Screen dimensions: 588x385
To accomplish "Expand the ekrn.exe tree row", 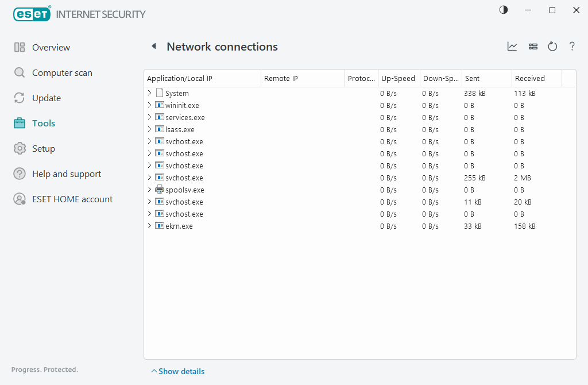I will (149, 226).
